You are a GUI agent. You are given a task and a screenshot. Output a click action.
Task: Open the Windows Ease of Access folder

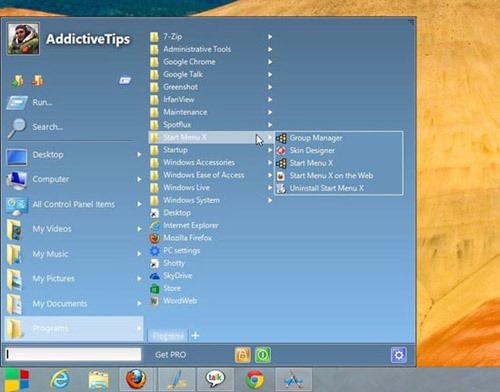click(211, 175)
